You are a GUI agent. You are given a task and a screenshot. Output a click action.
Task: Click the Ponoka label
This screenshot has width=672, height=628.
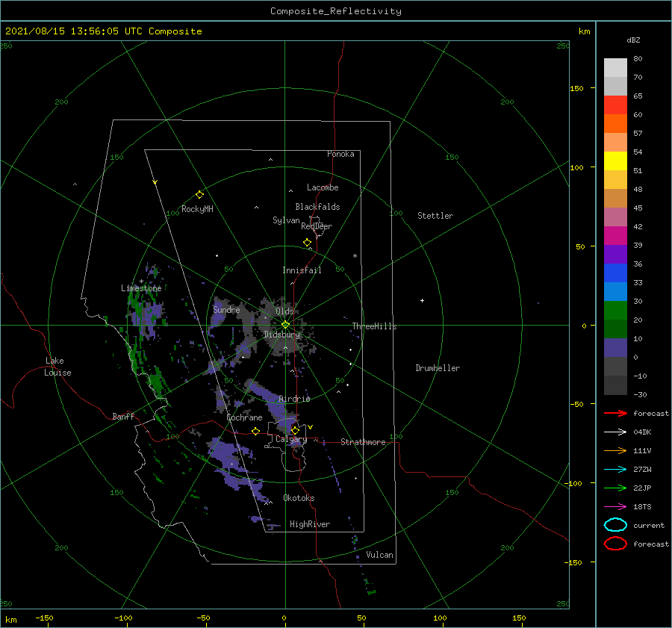click(x=340, y=154)
